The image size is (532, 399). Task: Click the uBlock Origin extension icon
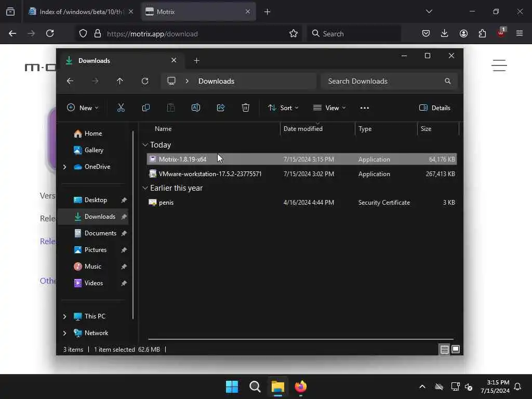pyautogui.click(x=501, y=33)
